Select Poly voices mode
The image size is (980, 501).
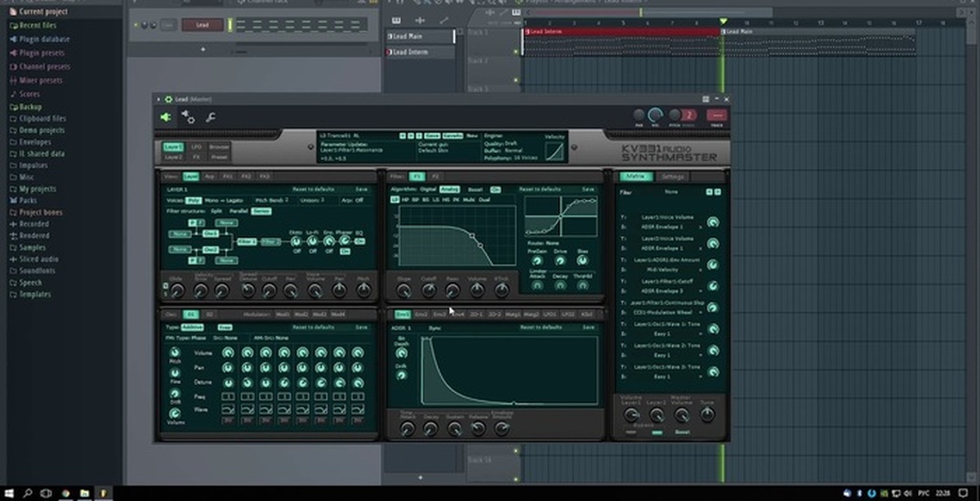click(x=194, y=199)
